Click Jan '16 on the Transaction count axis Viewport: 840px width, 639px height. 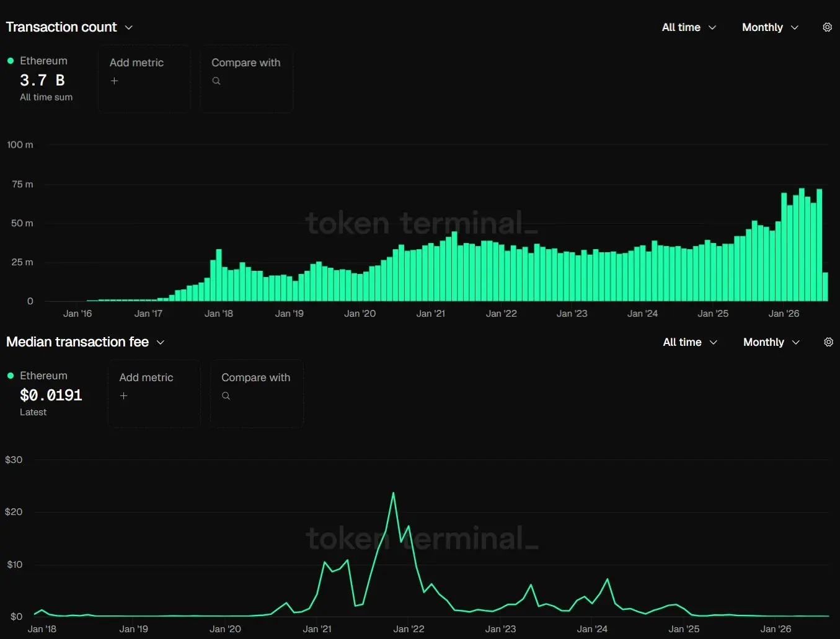(77, 314)
